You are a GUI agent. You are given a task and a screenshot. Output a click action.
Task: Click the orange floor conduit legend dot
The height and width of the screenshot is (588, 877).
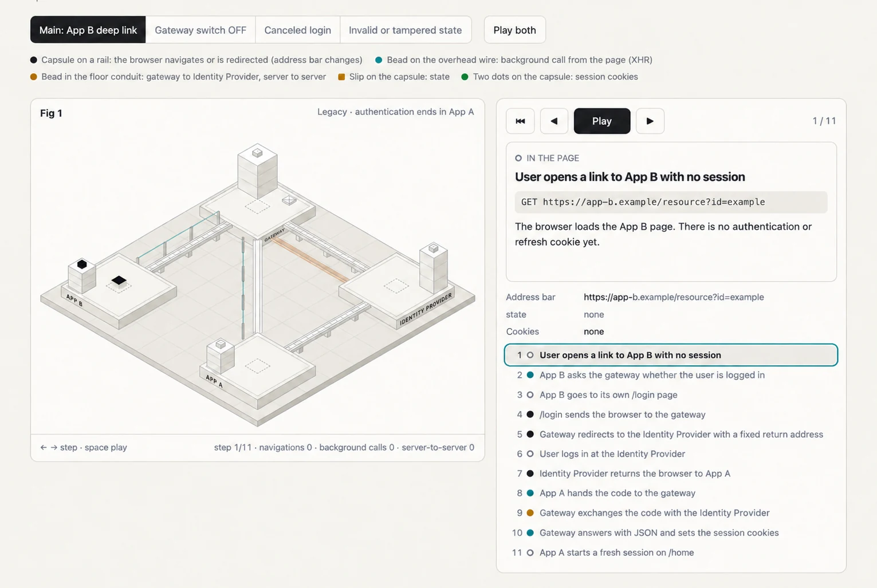[34, 77]
